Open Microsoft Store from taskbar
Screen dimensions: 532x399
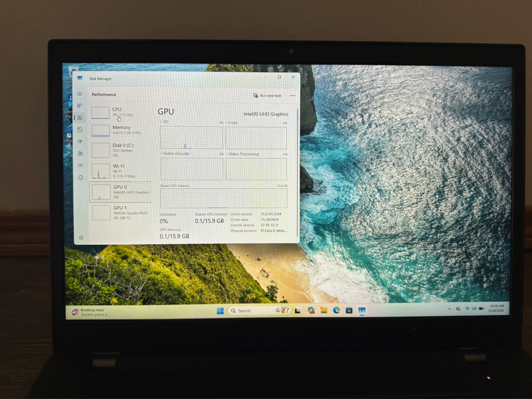pyautogui.click(x=349, y=310)
